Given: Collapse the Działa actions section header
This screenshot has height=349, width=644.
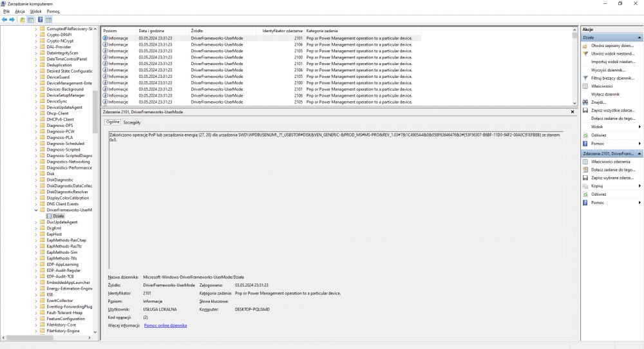Looking at the screenshot, I should click(x=639, y=38).
